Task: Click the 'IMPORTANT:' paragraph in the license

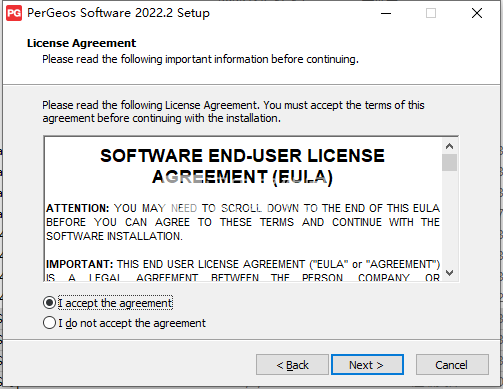Action: click(243, 271)
